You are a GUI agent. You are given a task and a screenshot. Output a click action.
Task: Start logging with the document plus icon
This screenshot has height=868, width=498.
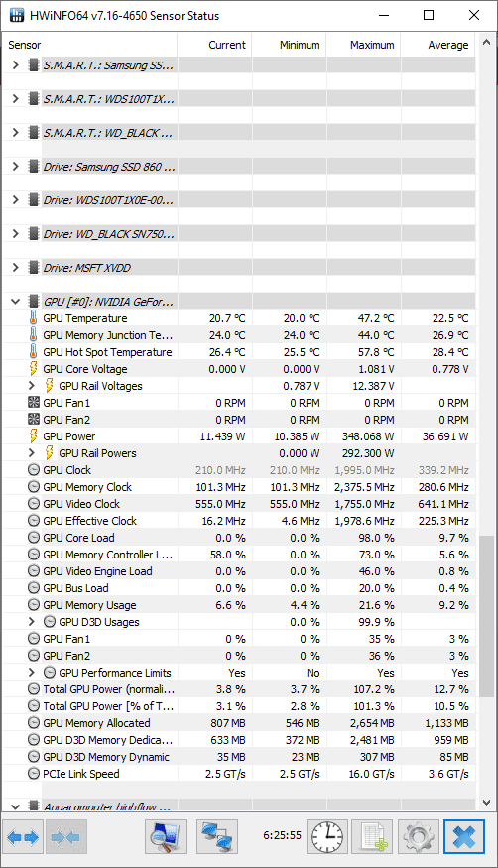point(373,837)
